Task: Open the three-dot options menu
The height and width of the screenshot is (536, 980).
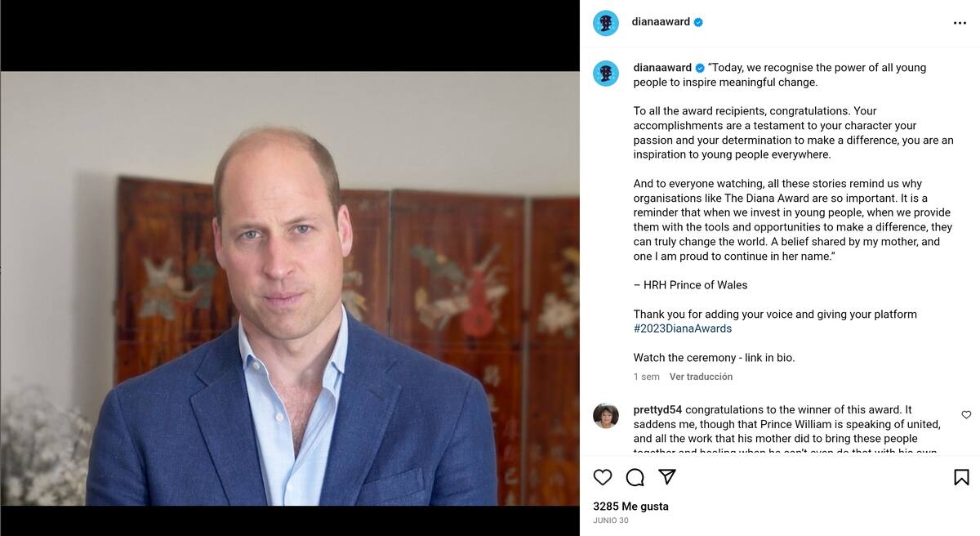Action: [960, 23]
